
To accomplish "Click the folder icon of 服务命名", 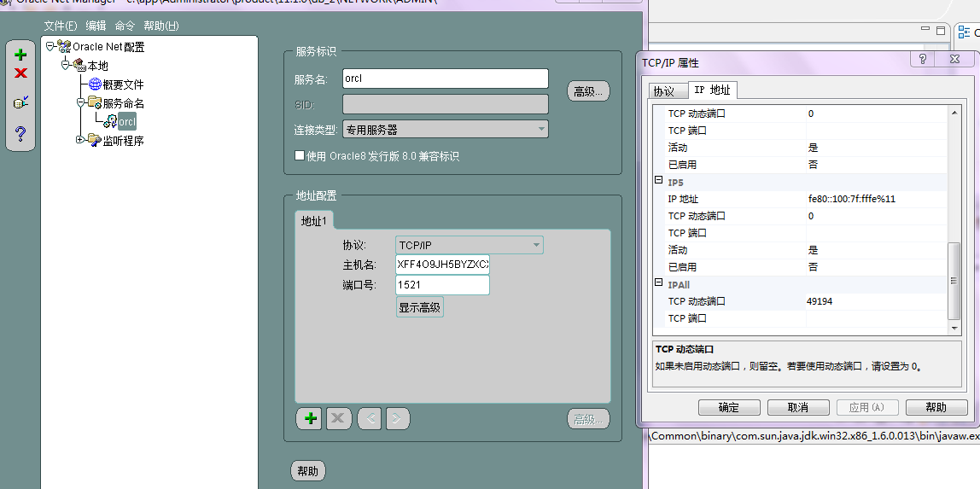I will click(x=95, y=102).
